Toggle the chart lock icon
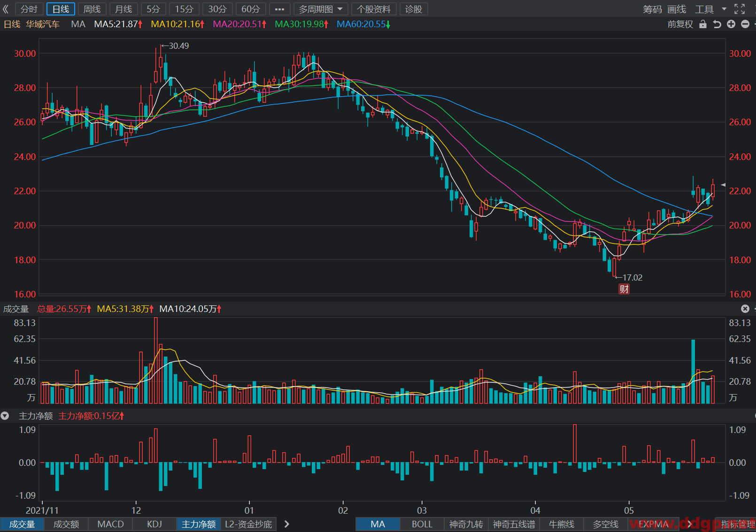Viewport: 756px width, 532px height. pyautogui.click(x=703, y=24)
